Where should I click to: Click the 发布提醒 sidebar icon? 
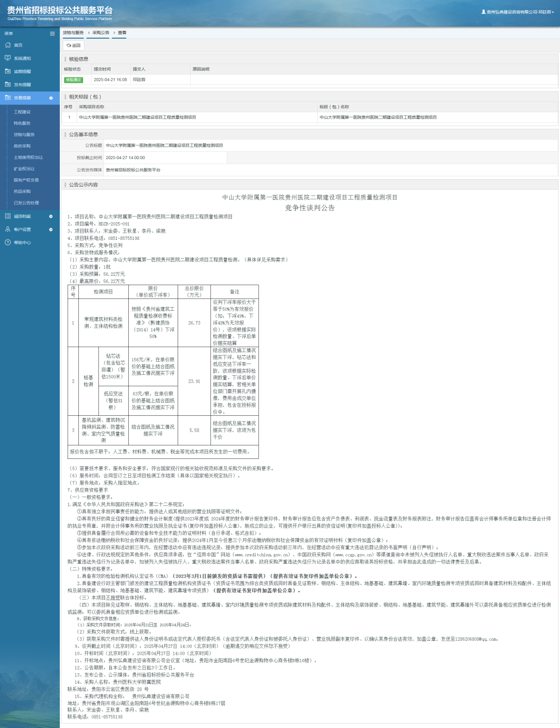7,84
